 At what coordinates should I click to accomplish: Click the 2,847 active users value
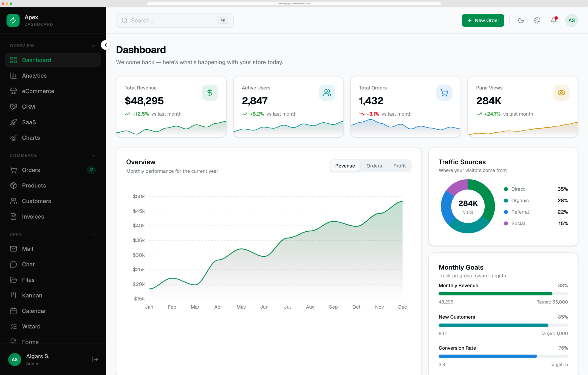coord(255,101)
